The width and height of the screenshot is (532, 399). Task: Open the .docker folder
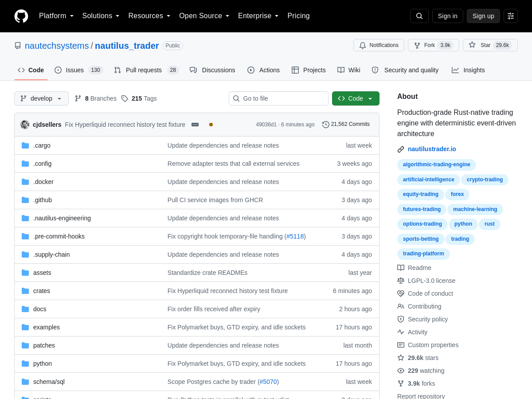(43, 182)
